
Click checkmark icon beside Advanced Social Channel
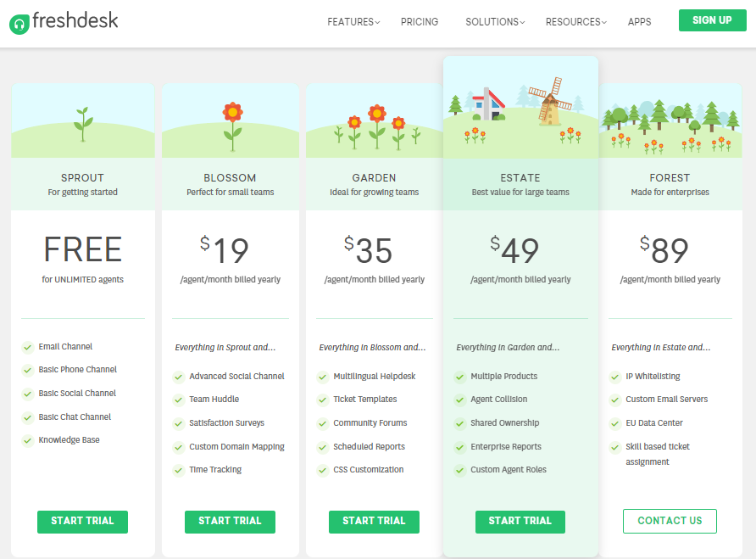point(178,377)
